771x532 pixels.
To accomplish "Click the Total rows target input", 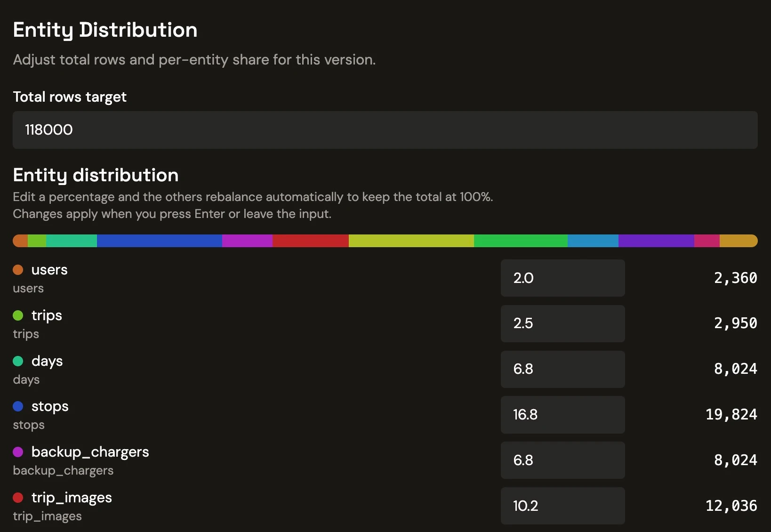I will (x=385, y=130).
